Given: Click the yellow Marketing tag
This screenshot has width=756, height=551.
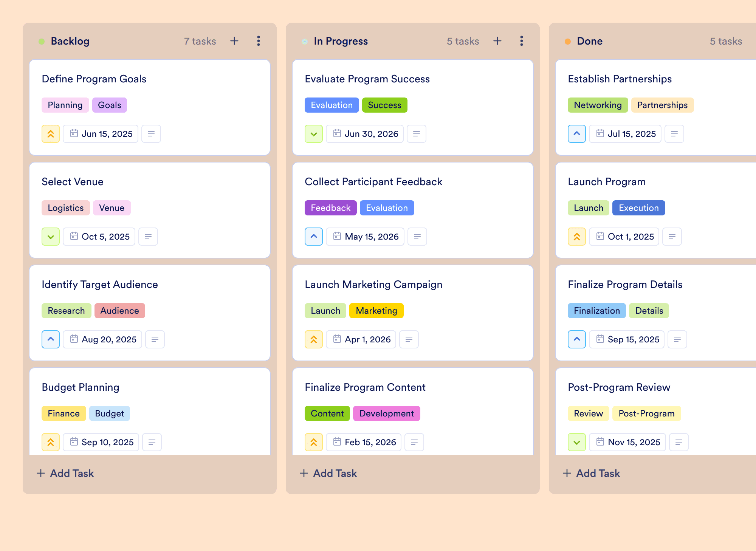Looking at the screenshot, I should pyautogui.click(x=376, y=311).
